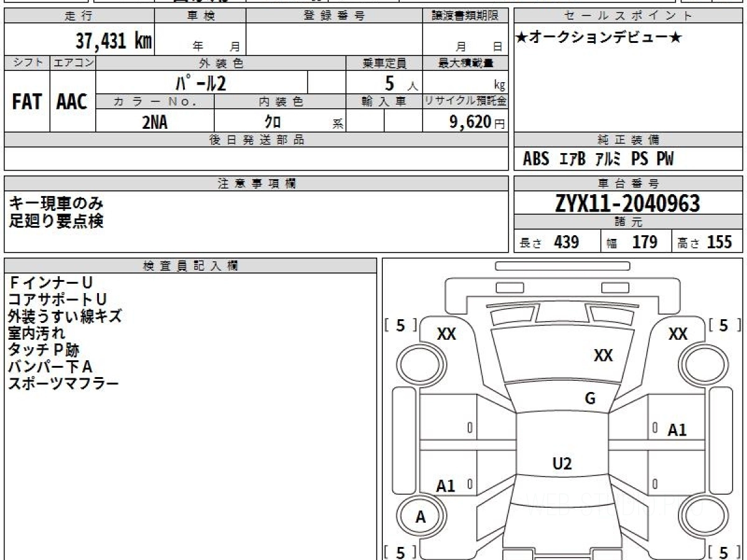The image size is (747, 560).
Task: Click the G mark on the windshield
Action: (x=590, y=399)
